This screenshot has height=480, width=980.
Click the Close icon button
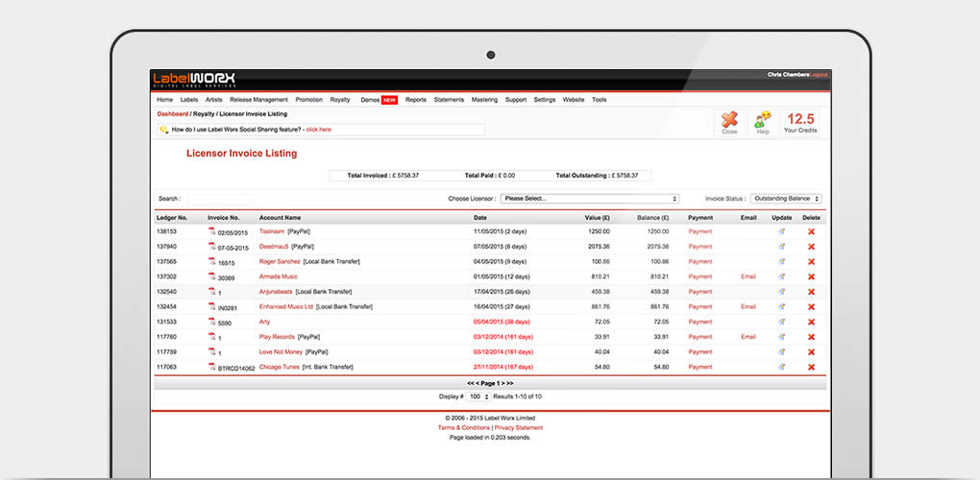coord(729,123)
